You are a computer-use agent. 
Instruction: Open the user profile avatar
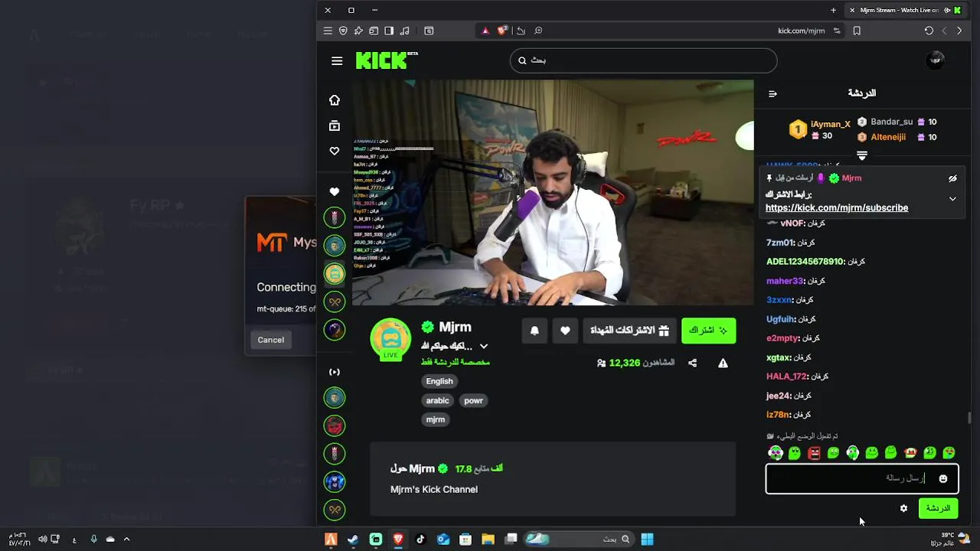935,60
